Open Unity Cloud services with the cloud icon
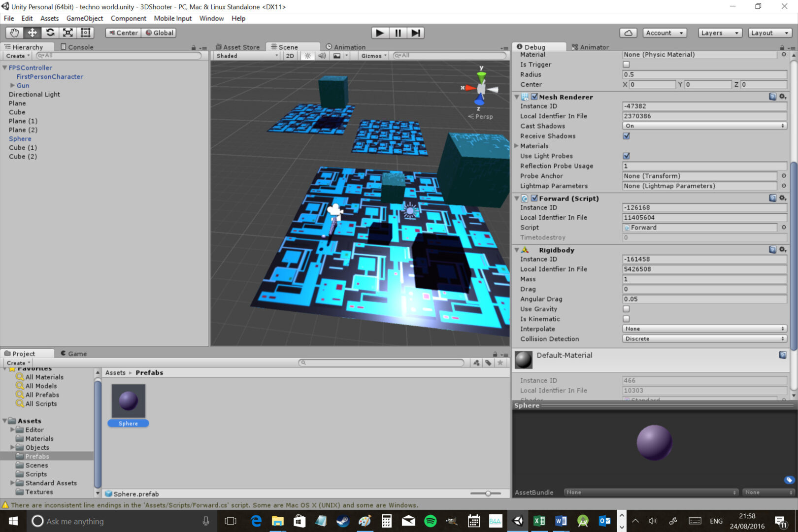This screenshot has height=532, width=798. (629, 33)
